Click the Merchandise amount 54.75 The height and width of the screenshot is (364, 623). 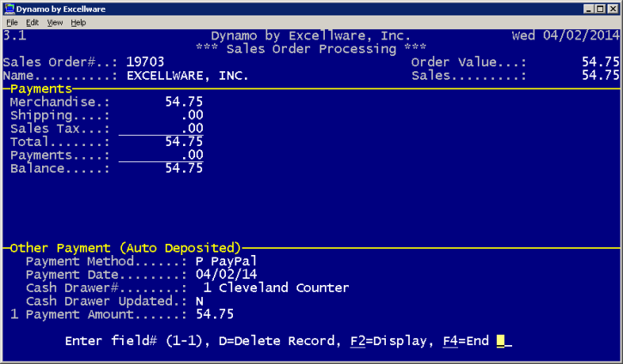tap(184, 102)
